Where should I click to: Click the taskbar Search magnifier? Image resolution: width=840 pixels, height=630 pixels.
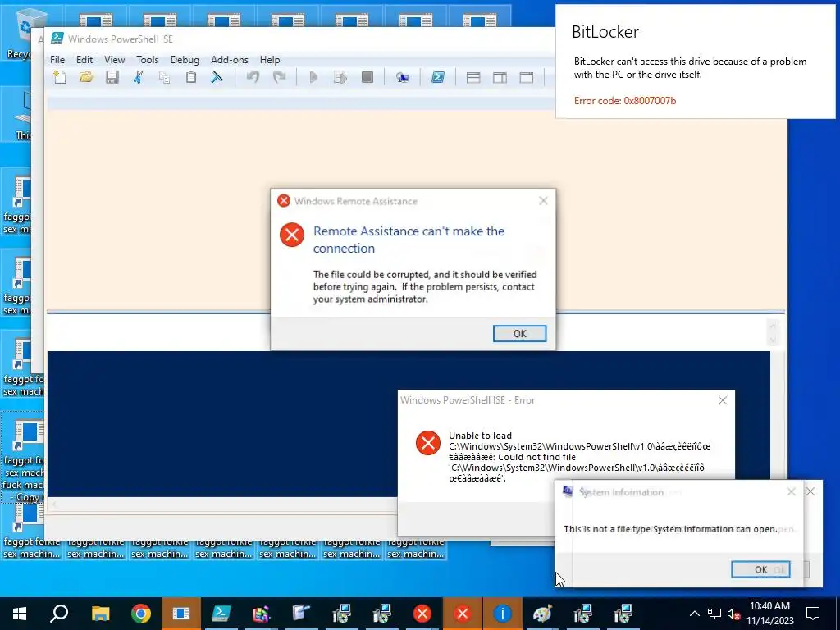click(59, 614)
